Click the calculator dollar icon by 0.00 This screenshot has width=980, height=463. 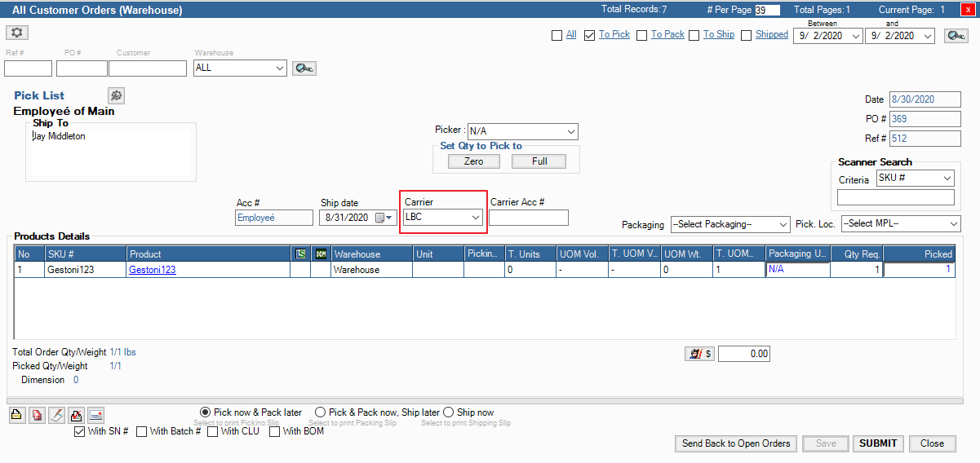pos(699,354)
